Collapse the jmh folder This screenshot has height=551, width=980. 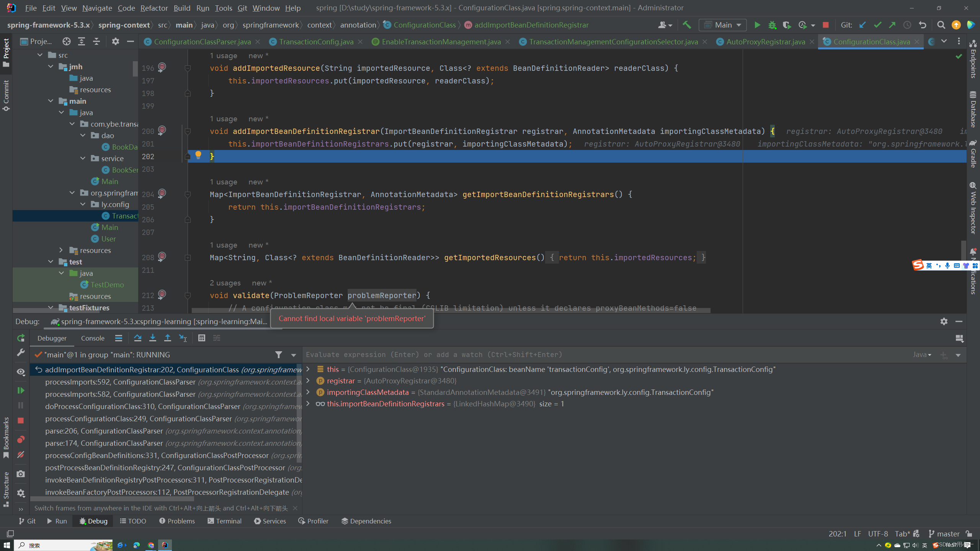[51, 67]
